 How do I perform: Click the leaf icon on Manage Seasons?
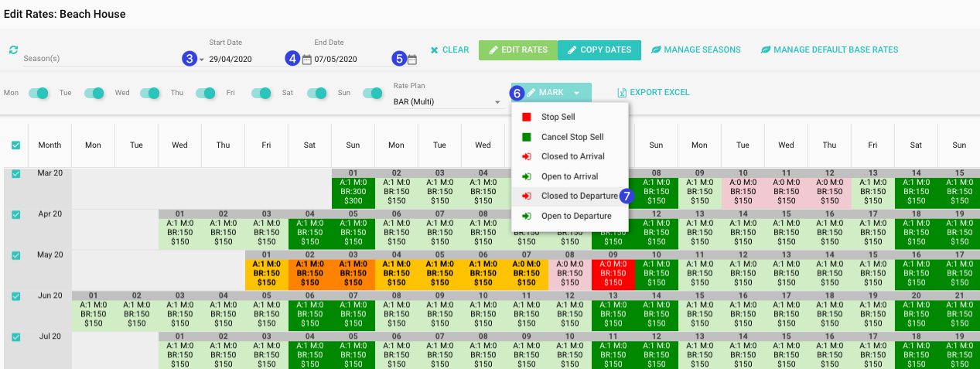point(656,50)
